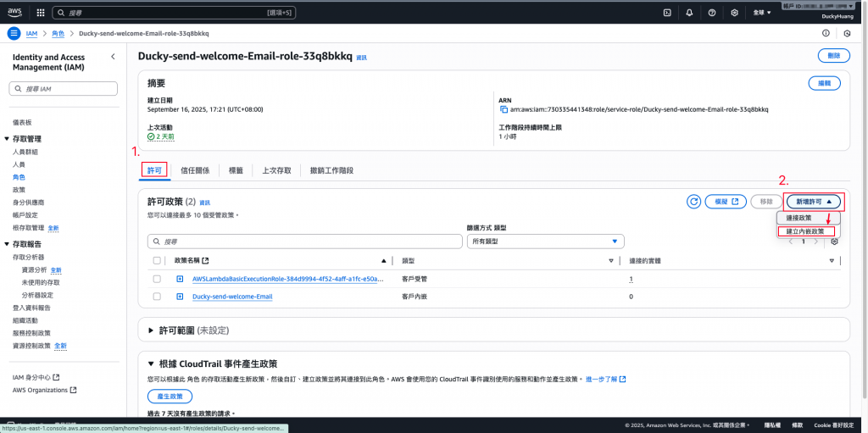Expand AWSLambdaBasicExecutionRole policy row plus icon
The height and width of the screenshot is (433, 868).
pos(180,279)
